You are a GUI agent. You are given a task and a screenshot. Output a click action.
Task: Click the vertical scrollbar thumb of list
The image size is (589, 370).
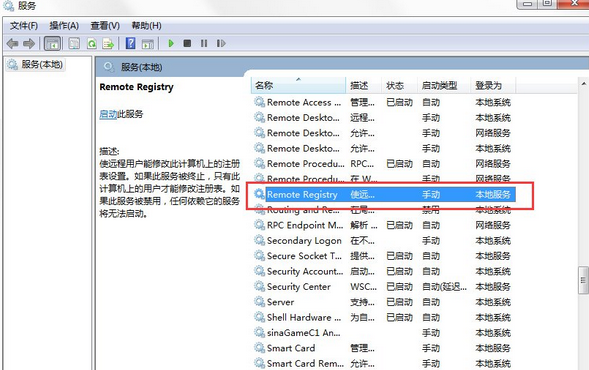click(x=583, y=280)
